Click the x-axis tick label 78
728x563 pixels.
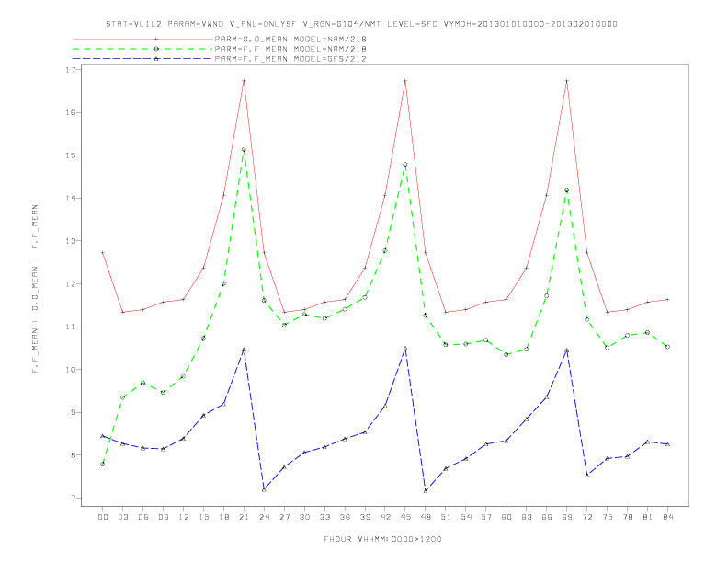pyautogui.click(x=627, y=517)
